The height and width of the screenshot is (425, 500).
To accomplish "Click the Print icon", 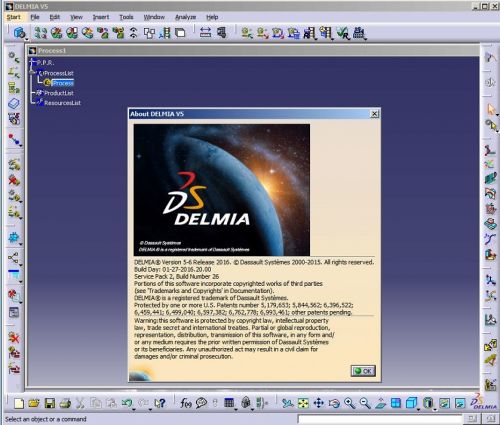I will 65,403.
